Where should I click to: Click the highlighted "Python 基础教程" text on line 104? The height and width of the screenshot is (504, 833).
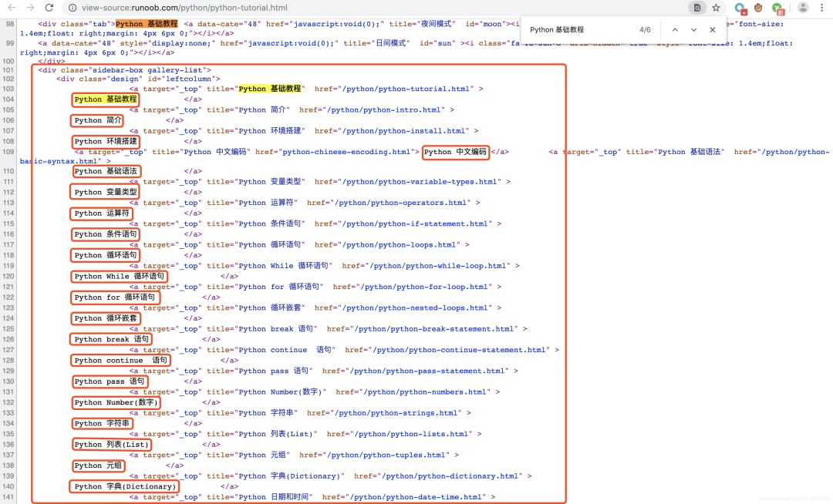coord(106,99)
